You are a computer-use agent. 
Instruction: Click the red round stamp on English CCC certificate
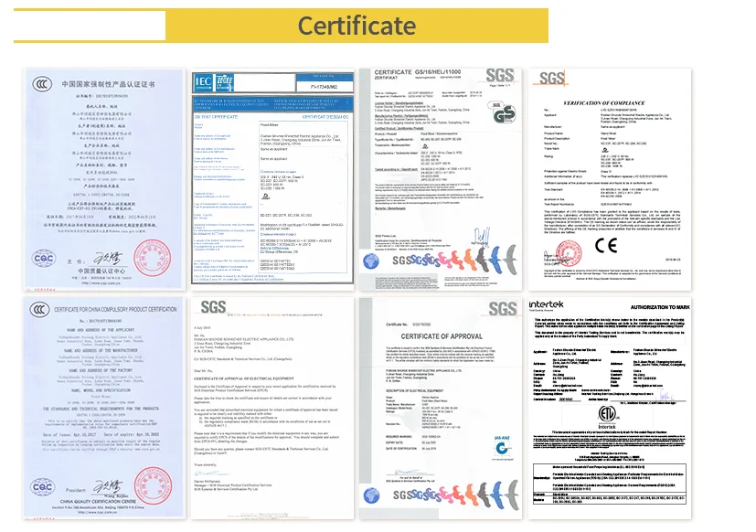(x=153, y=485)
